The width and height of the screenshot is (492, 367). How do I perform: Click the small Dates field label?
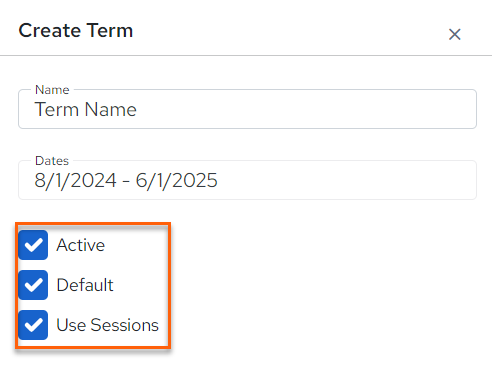pyautogui.click(x=52, y=161)
